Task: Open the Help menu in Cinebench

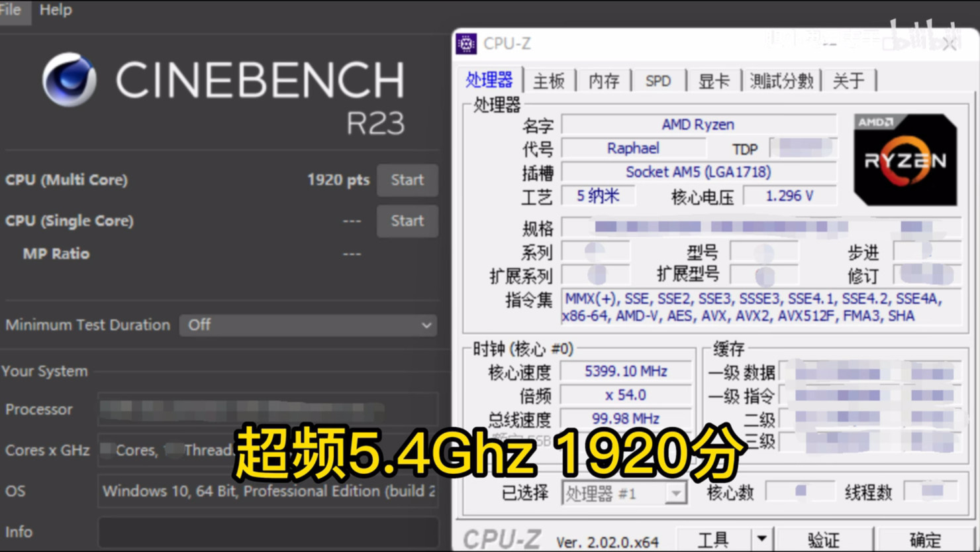Action: (56, 10)
